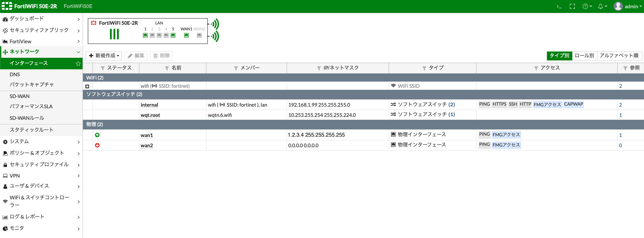Image resolution: width=644 pixels, height=238 pixels.
Task: Open internal interface reference count link
Action: click(621, 105)
